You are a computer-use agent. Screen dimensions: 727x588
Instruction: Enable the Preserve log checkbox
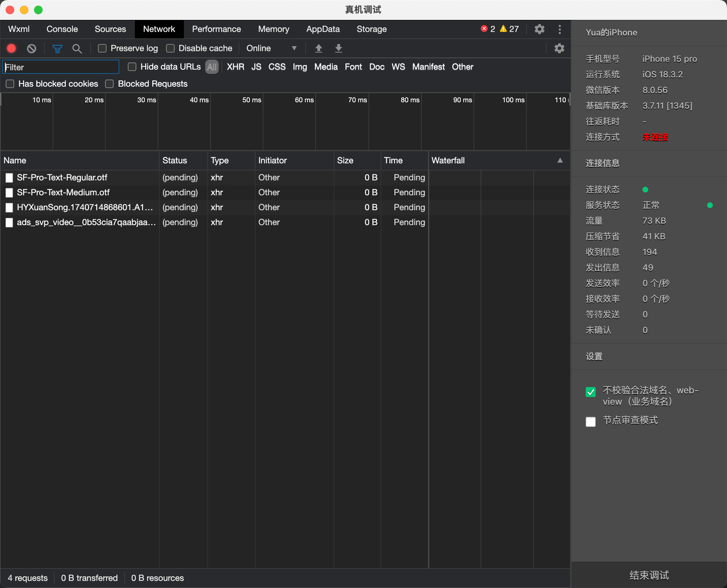pos(102,48)
